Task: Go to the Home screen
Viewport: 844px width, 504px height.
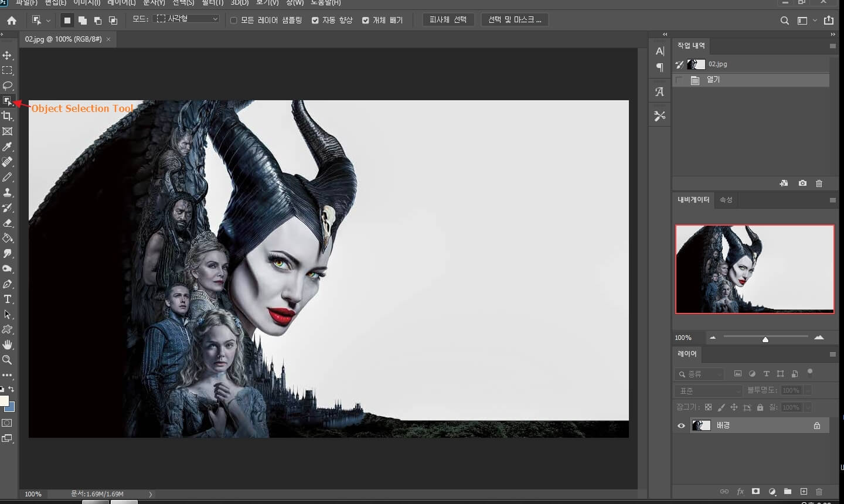Action: 12,21
